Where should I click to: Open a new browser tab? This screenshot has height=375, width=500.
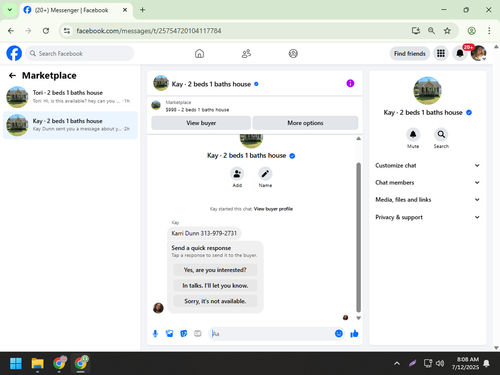point(142,10)
